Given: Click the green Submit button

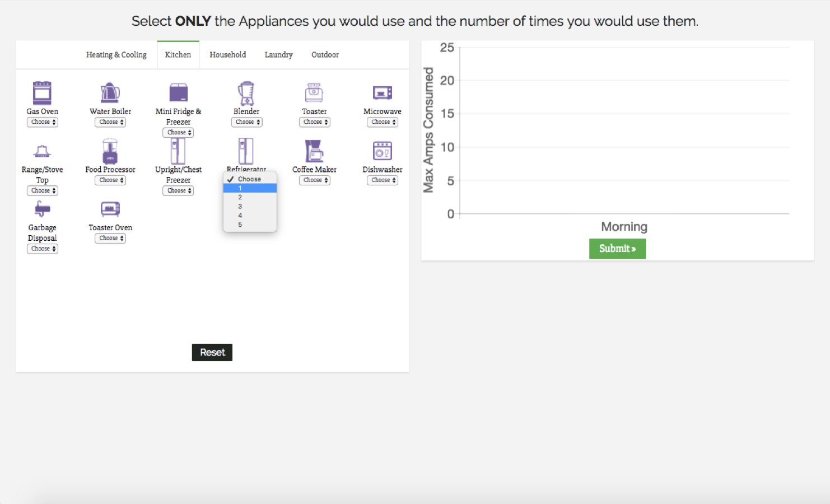Looking at the screenshot, I should click(x=617, y=249).
